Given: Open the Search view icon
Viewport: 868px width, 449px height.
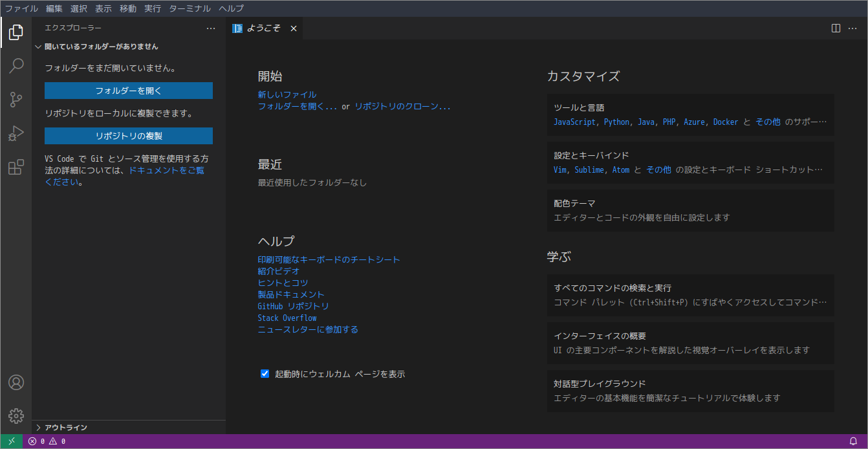Looking at the screenshot, I should [x=16, y=65].
